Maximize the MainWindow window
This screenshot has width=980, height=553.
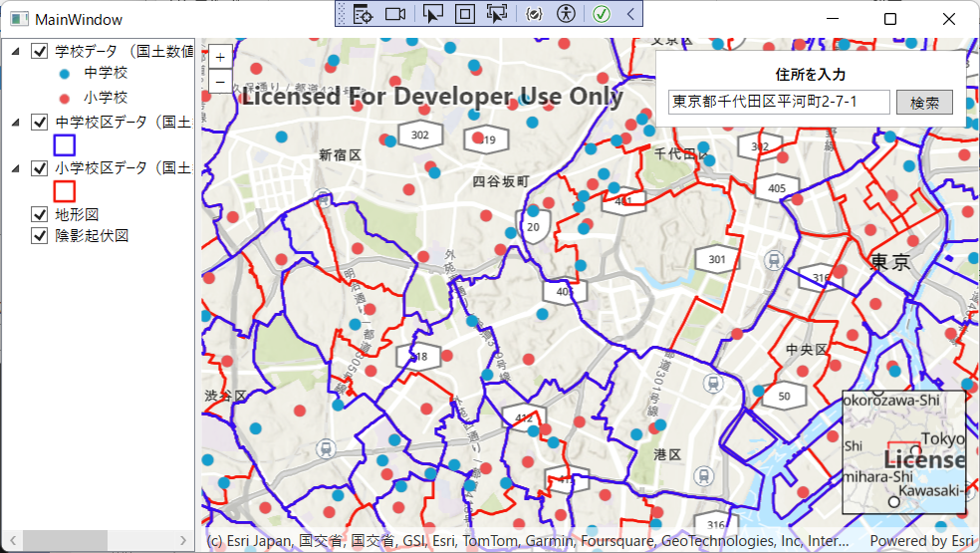(890, 19)
